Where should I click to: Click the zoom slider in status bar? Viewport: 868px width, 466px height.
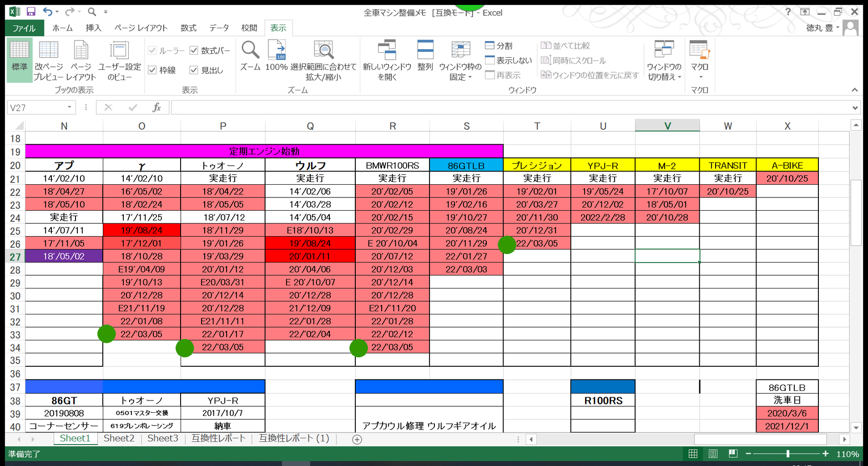pos(787,454)
